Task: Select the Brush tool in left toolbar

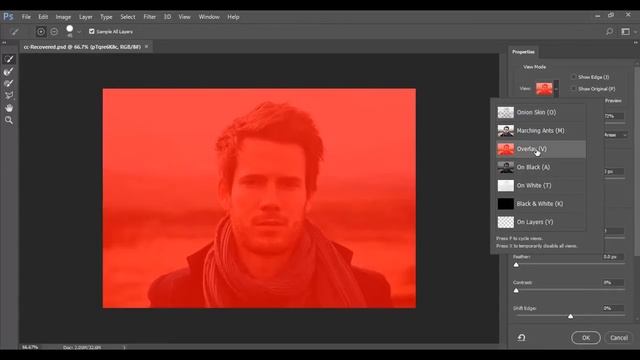Action: pos(9,83)
